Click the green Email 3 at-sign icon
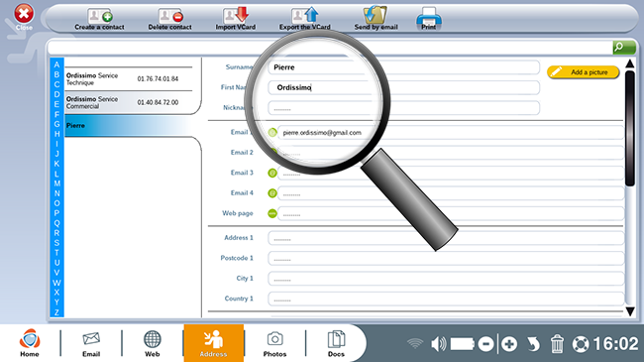The image size is (644, 362). point(271,173)
